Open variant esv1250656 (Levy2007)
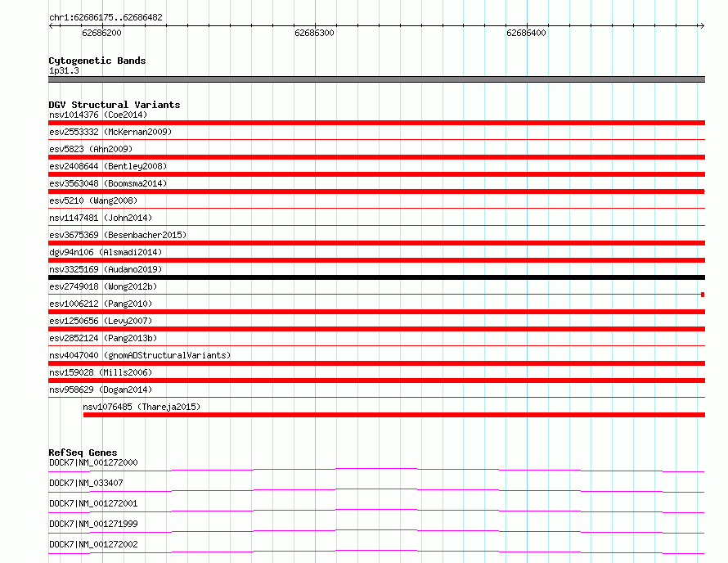The height and width of the screenshot is (563, 728). pyautogui.click(x=101, y=321)
